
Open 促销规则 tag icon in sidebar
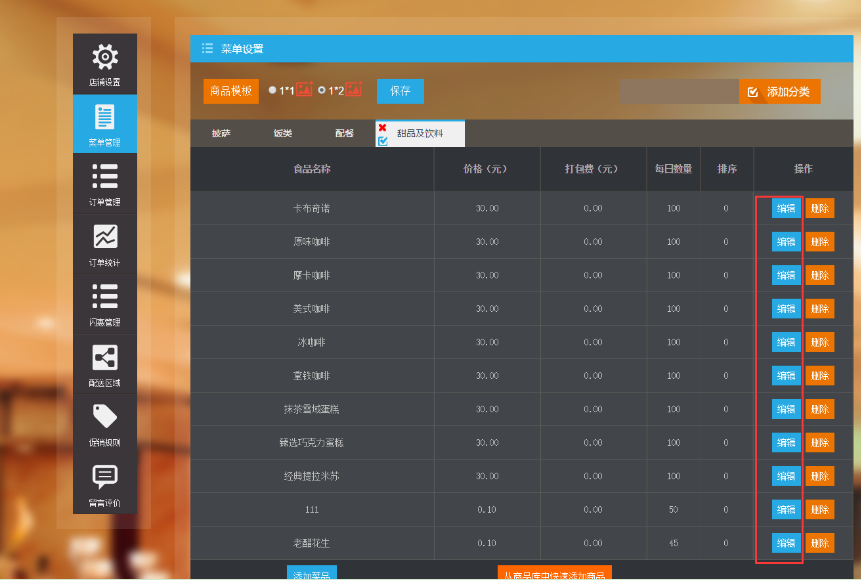[105, 418]
